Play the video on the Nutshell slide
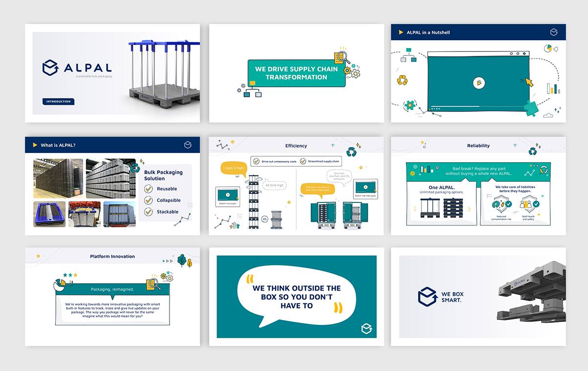Image resolution: width=588 pixels, height=371 pixels. tap(479, 83)
